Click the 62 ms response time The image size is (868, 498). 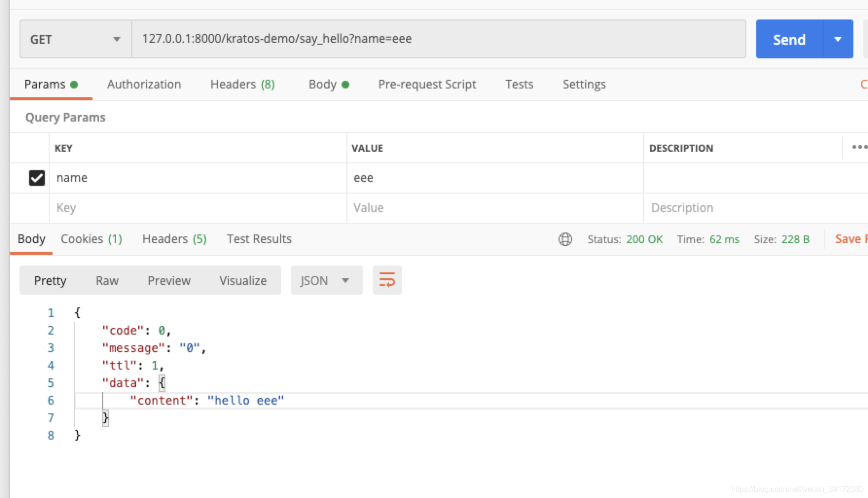[x=724, y=239]
